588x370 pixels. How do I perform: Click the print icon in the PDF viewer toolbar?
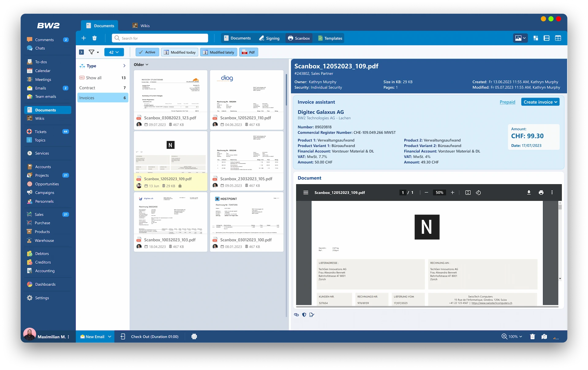541,192
